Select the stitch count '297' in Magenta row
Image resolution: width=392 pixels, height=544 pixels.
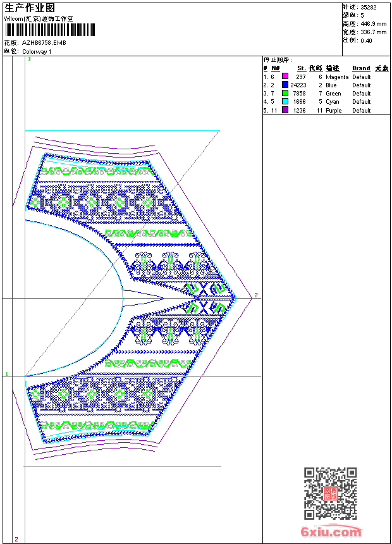pyautogui.click(x=301, y=77)
